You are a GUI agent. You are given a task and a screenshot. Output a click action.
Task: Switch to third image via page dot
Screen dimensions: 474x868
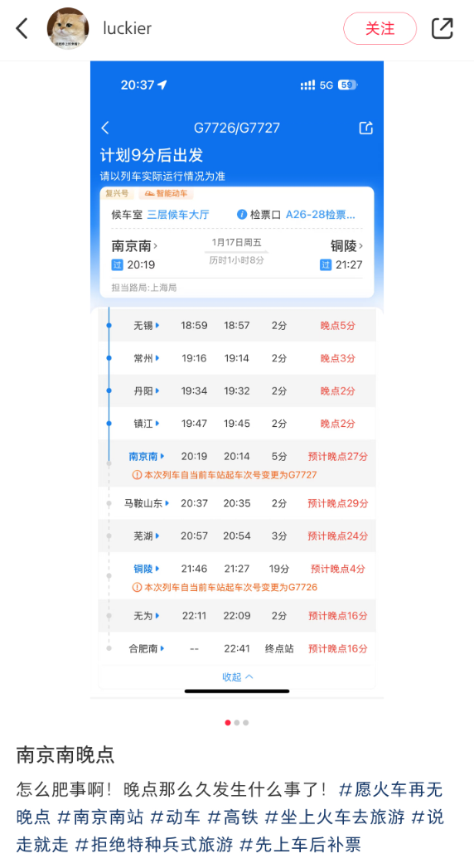point(245,722)
